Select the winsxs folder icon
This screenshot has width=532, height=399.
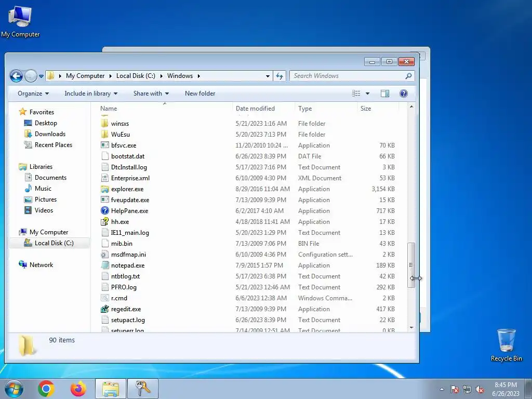pyautogui.click(x=105, y=123)
